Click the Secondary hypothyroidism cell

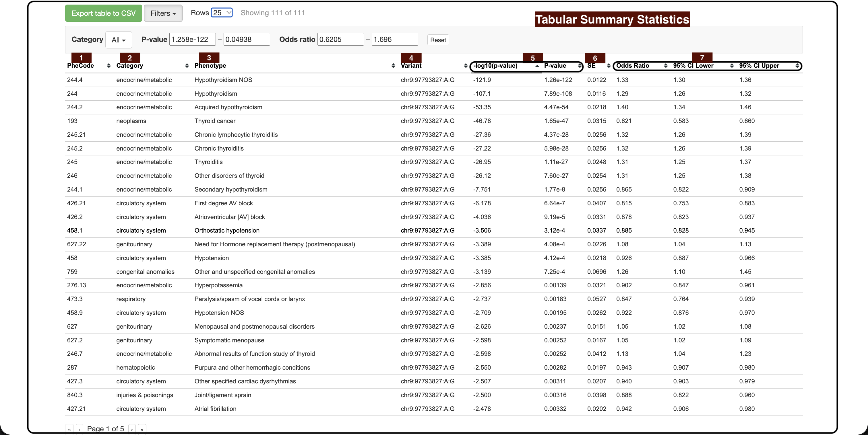(x=231, y=190)
